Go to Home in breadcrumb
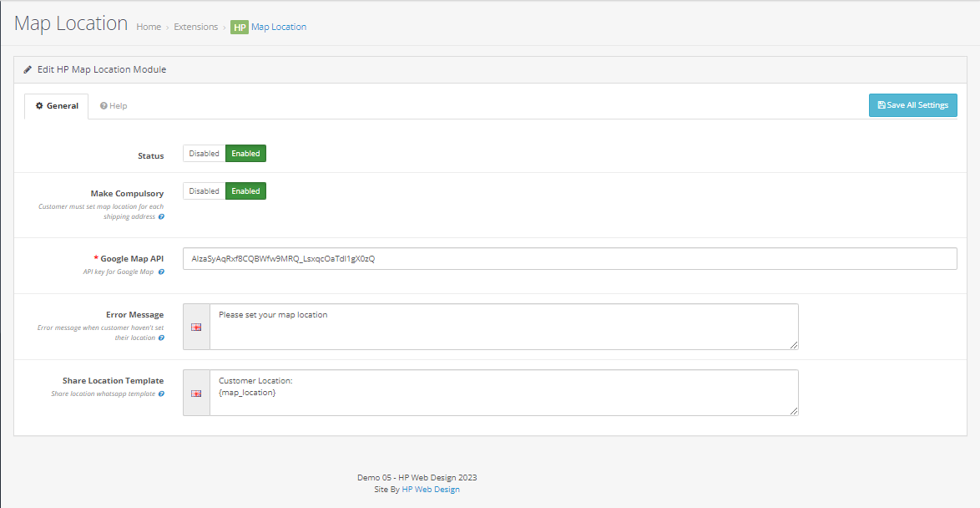The height and width of the screenshot is (508, 980). point(149,27)
